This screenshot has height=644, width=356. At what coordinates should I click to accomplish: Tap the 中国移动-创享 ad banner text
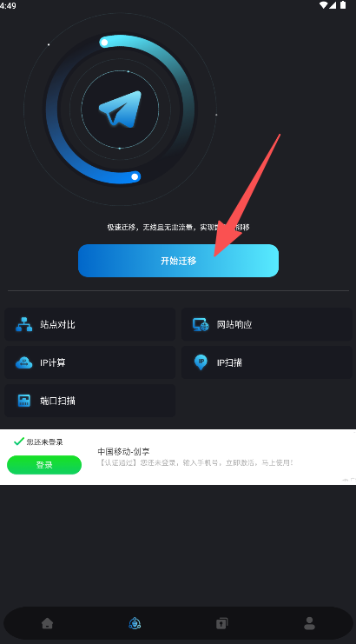(123, 452)
